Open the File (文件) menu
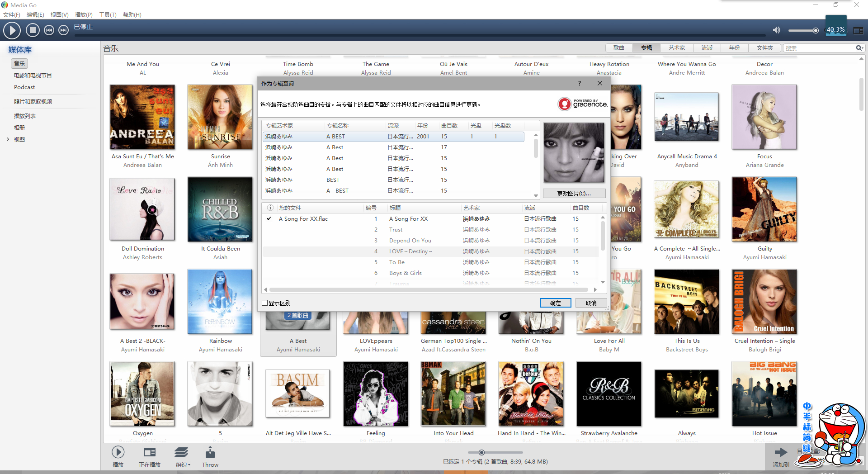Image resolution: width=868 pixels, height=474 pixels. coord(12,15)
